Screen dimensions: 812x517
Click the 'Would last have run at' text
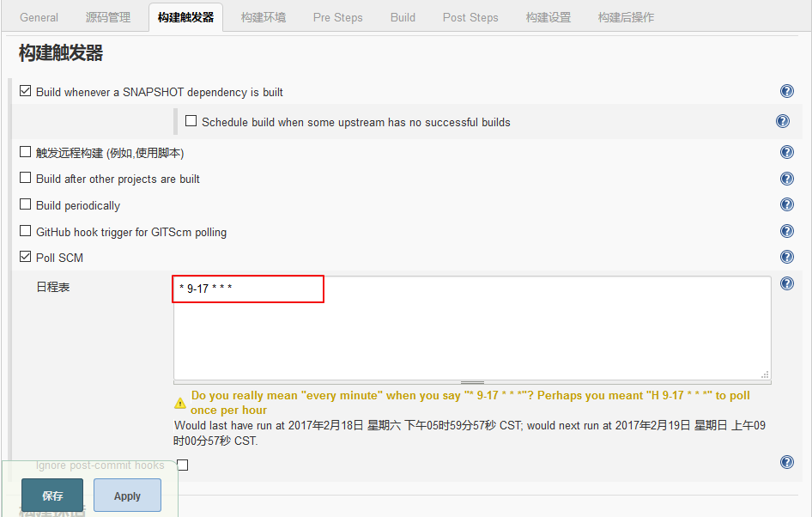coord(470,433)
